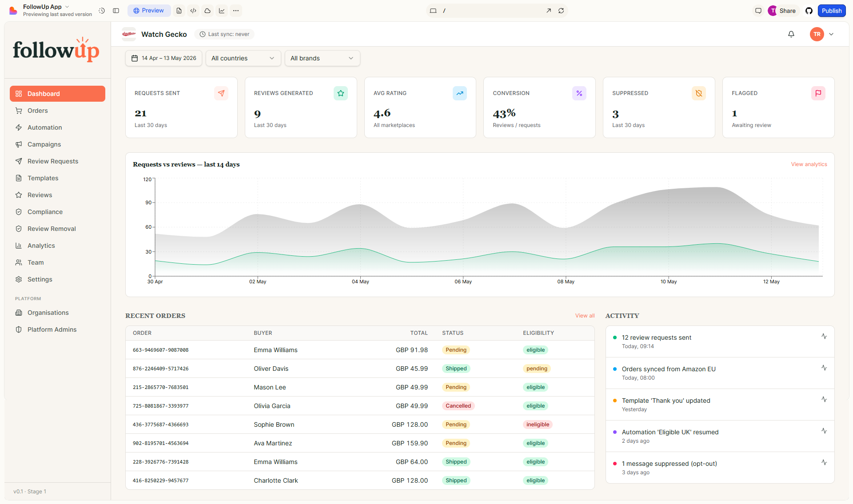Image resolution: width=853 pixels, height=504 pixels.
Task: Click the Avg Rating trend icon
Action: tap(460, 93)
